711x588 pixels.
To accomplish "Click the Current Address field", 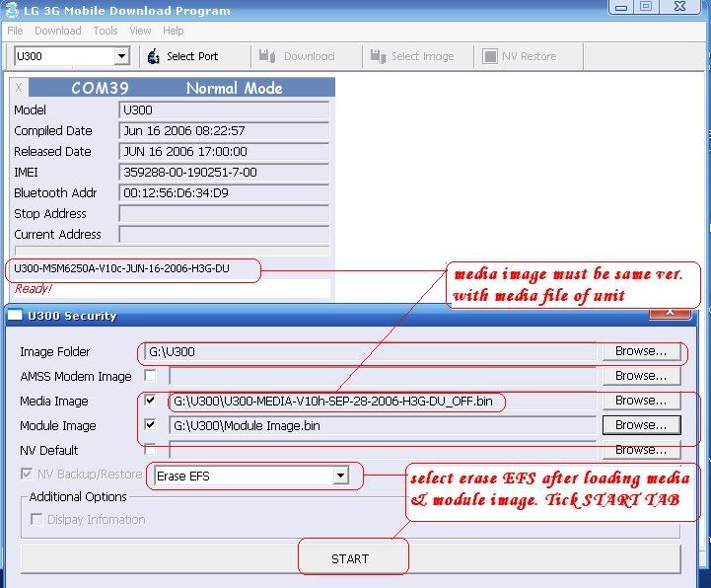I will pos(224,235).
